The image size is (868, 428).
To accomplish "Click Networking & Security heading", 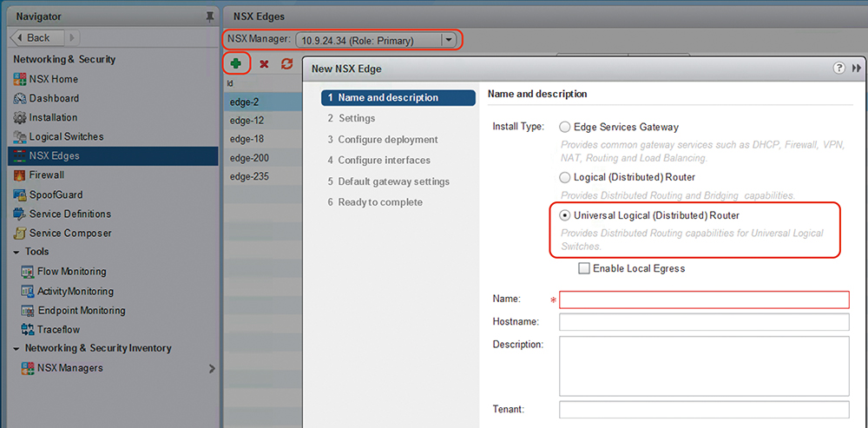I will click(64, 59).
